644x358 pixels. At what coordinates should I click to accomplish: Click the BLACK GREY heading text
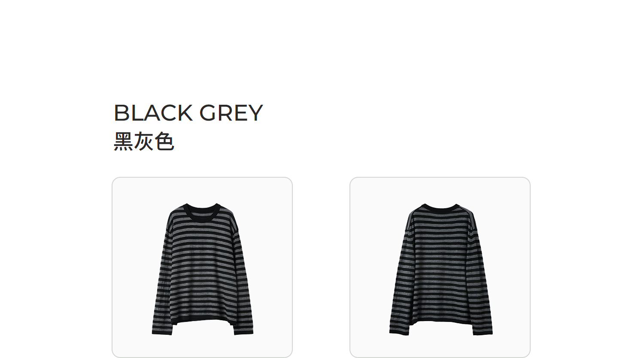(x=188, y=113)
